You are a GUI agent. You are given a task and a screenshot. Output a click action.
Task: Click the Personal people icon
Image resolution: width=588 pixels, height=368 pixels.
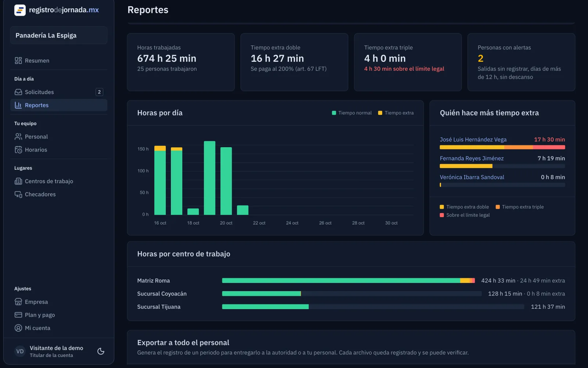point(18,137)
